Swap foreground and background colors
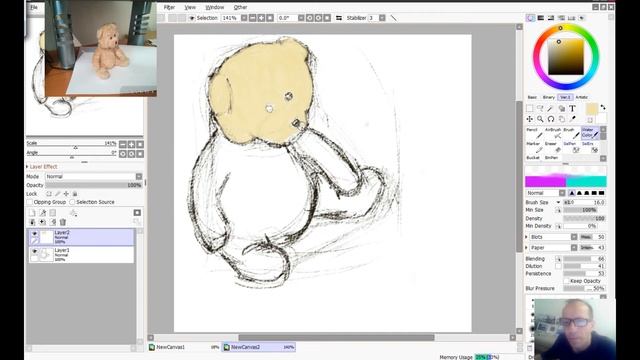This screenshot has height=360, width=640. (x=603, y=107)
